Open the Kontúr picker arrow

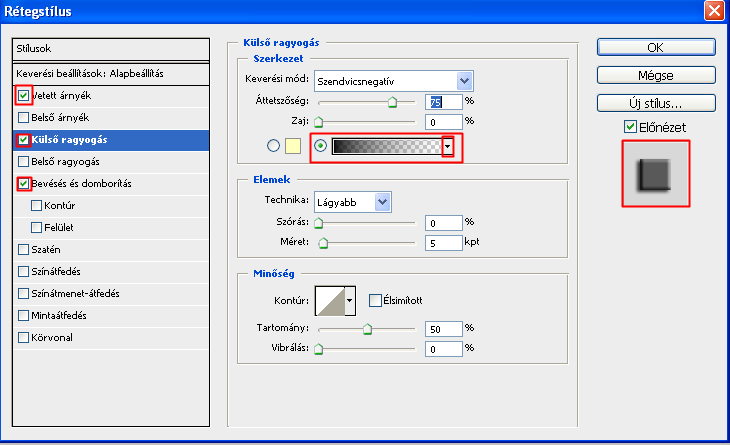[350, 301]
